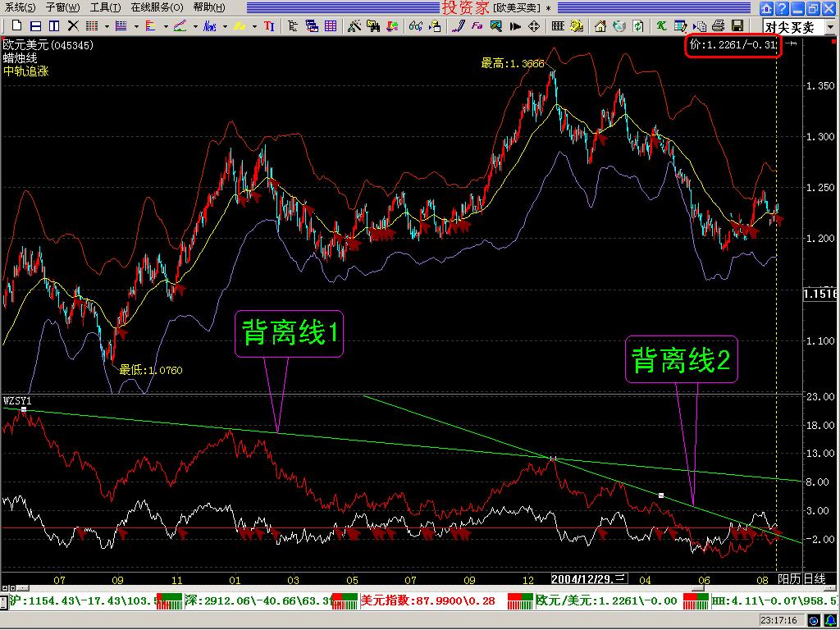This screenshot has height=630, width=840.
Task: Open the 在线服务(O) menu
Action: [157, 7]
